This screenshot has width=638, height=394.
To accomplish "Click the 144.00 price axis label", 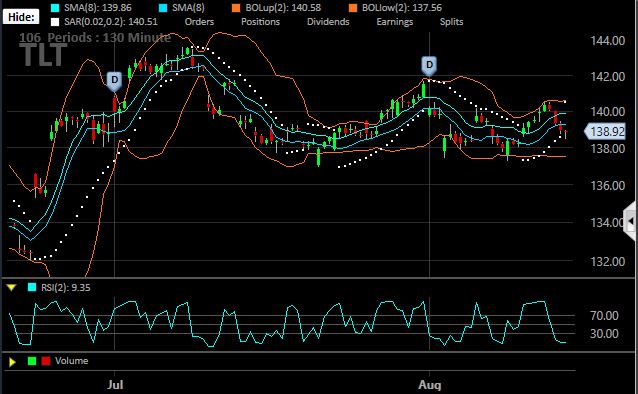I will pyautogui.click(x=607, y=41).
